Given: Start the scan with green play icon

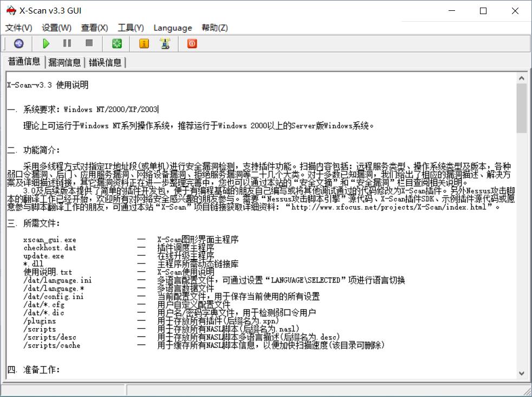Looking at the screenshot, I should (46, 43).
